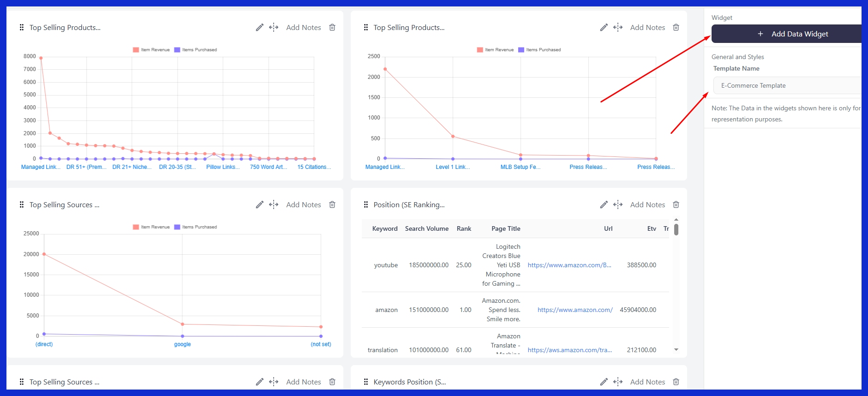Open the amazon.com/B... URL link
The image size is (868, 396).
point(569,265)
